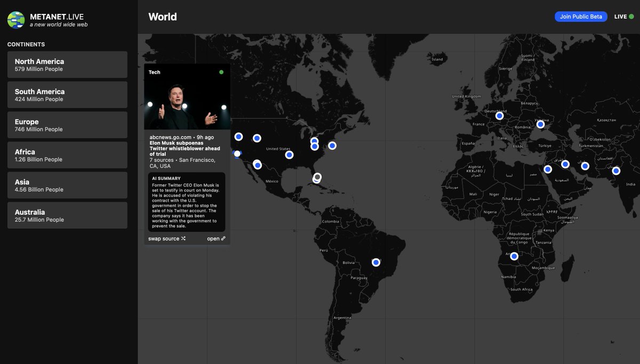Select the marker in the central United States

point(289,155)
